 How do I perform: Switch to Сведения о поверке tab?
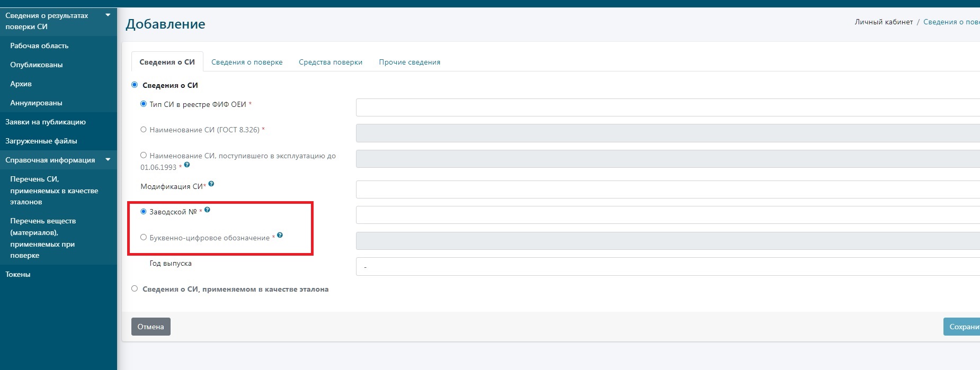247,62
